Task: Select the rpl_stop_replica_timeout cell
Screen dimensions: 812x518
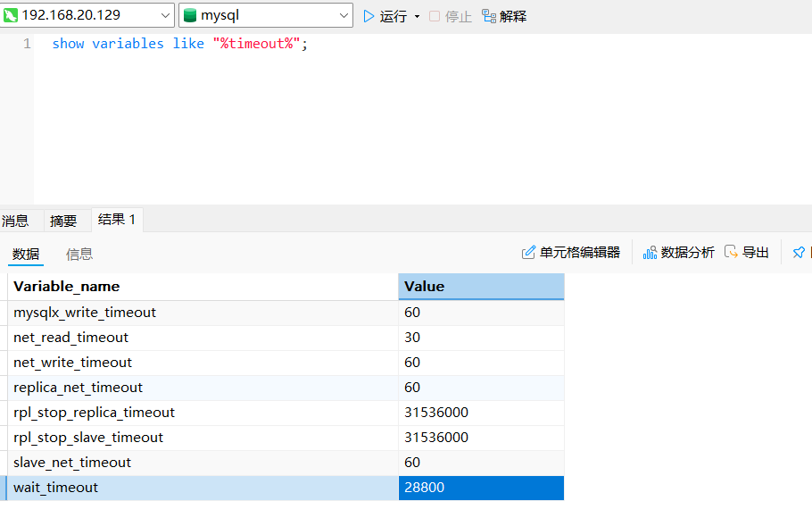Action: pos(203,413)
